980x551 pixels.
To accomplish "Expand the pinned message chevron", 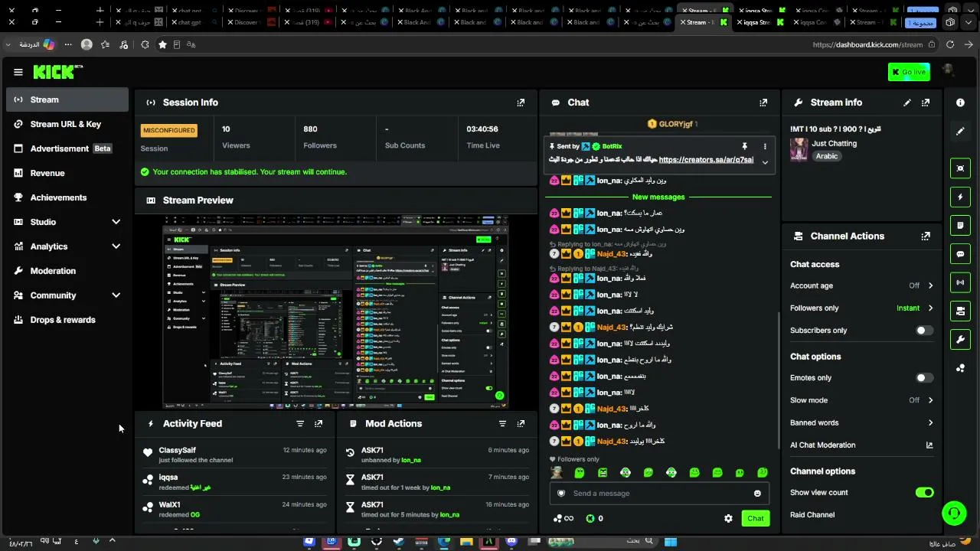I will (x=764, y=162).
